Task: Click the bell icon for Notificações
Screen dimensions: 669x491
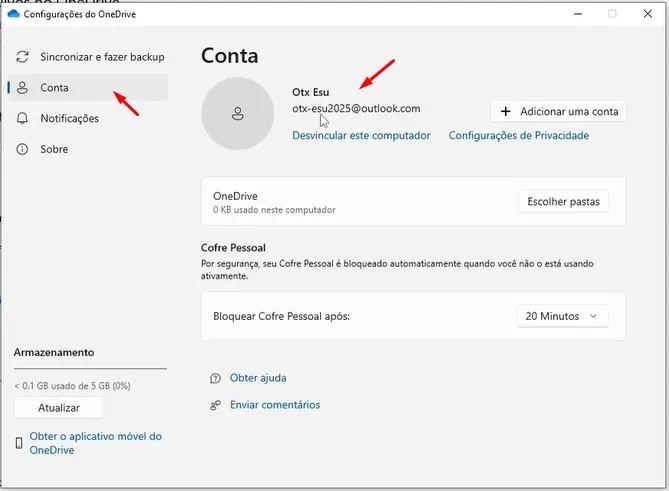Action: pyautogui.click(x=22, y=119)
